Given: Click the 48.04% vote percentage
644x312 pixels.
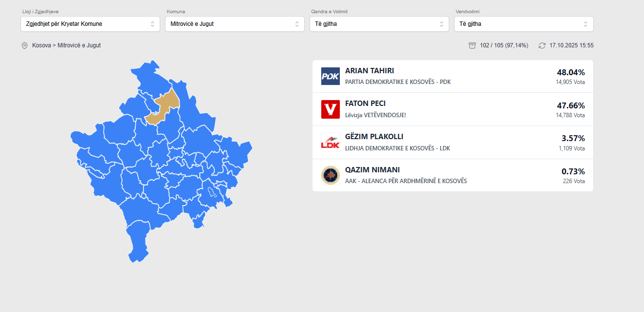Looking at the screenshot, I should point(570,72).
